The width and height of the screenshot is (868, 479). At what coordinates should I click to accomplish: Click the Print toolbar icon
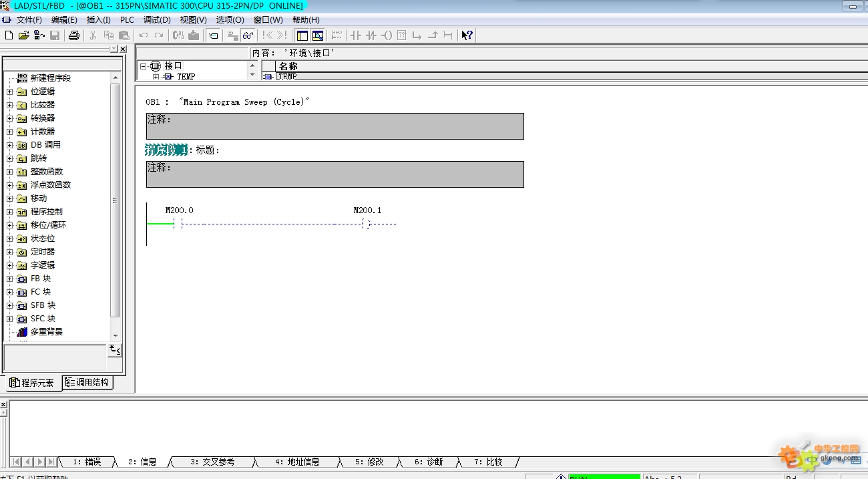(x=74, y=35)
